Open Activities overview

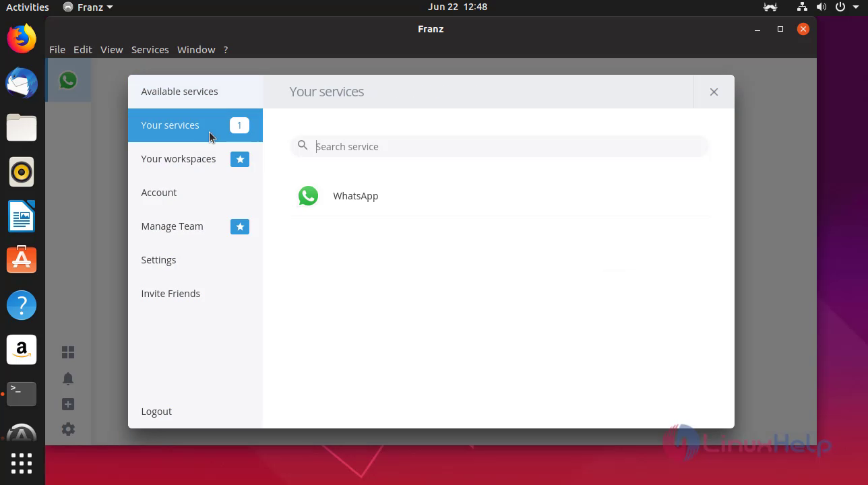[x=28, y=7]
